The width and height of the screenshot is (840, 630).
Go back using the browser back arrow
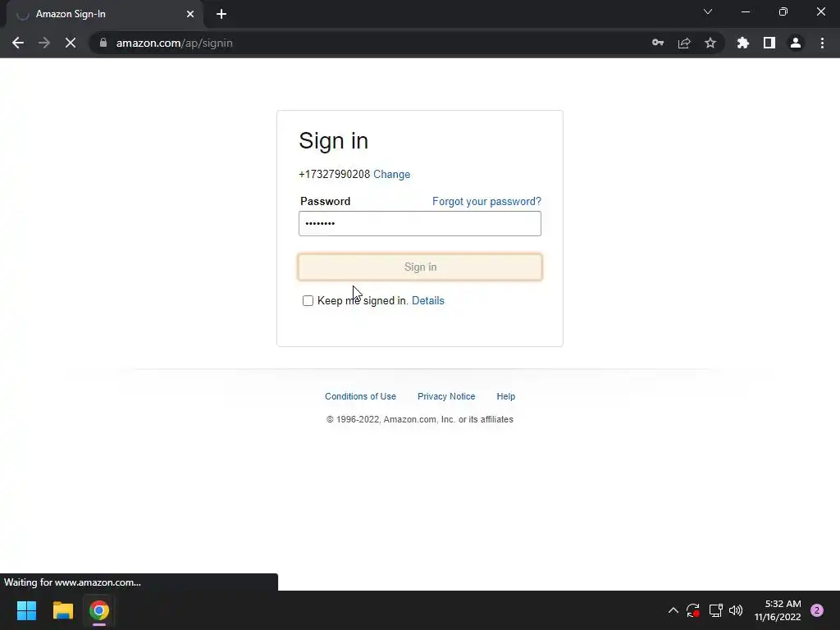click(x=18, y=43)
